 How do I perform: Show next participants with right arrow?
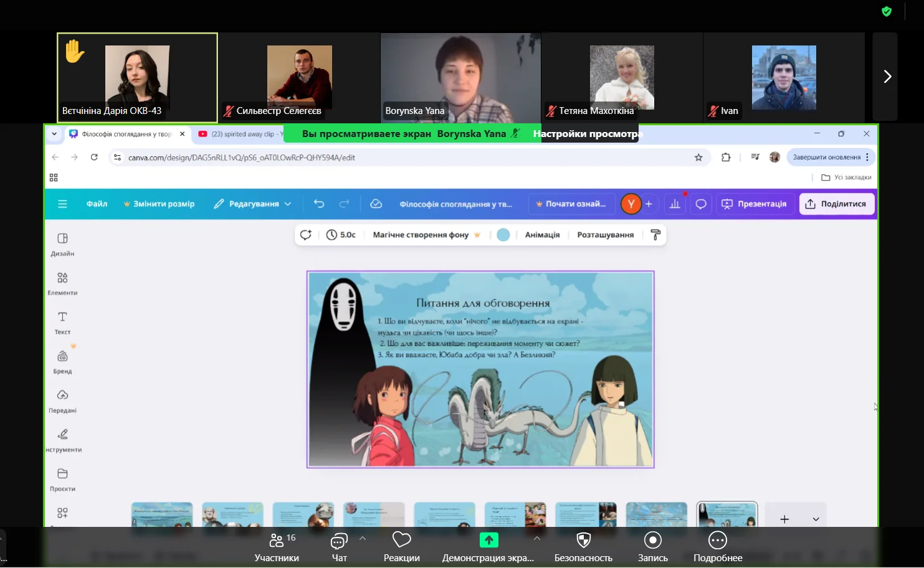[887, 77]
